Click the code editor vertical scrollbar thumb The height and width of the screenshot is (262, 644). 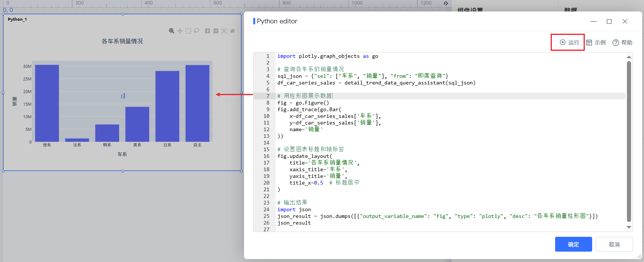pyautogui.click(x=629, y=142)
